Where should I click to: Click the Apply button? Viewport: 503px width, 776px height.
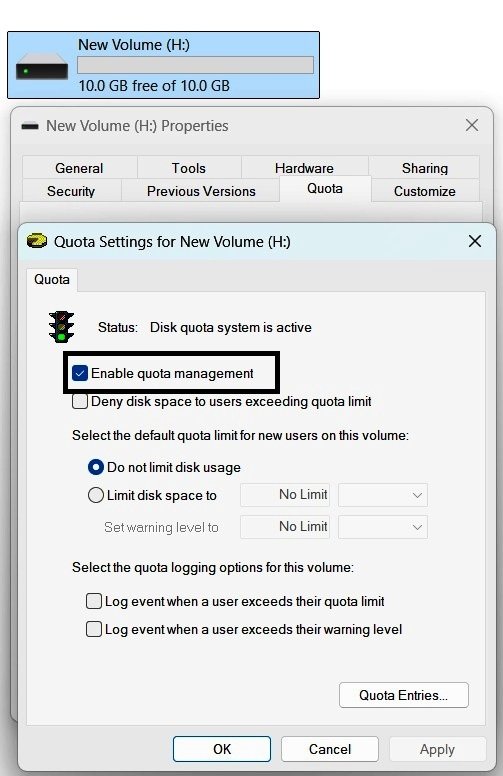437,749
